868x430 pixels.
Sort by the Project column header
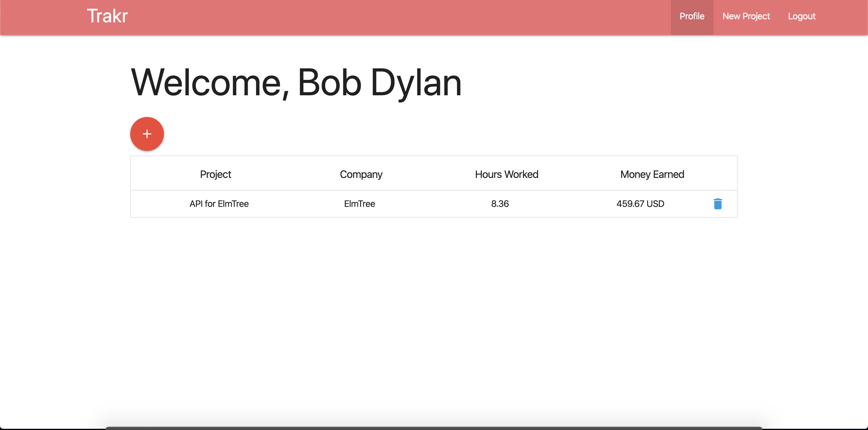(215, 174)
